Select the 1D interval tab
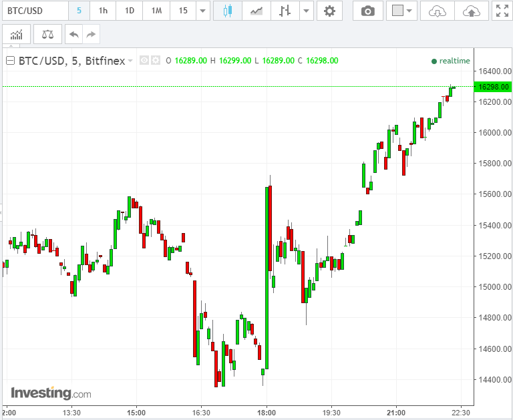 click(130, 11)
